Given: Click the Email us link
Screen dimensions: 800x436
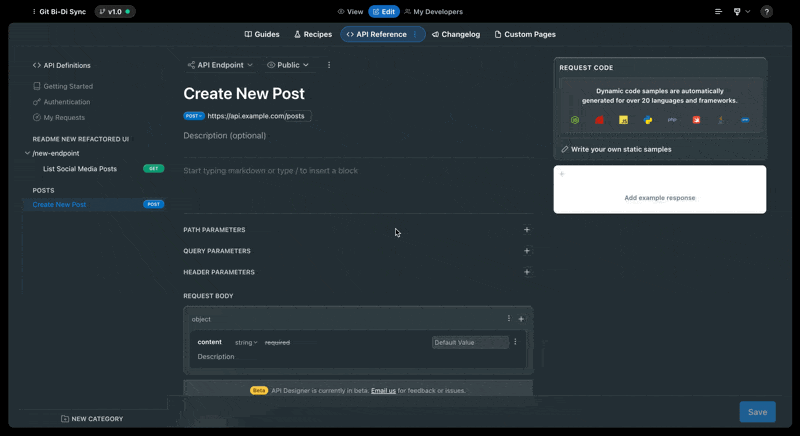Looking at the screenshot, I should [383, 391].
